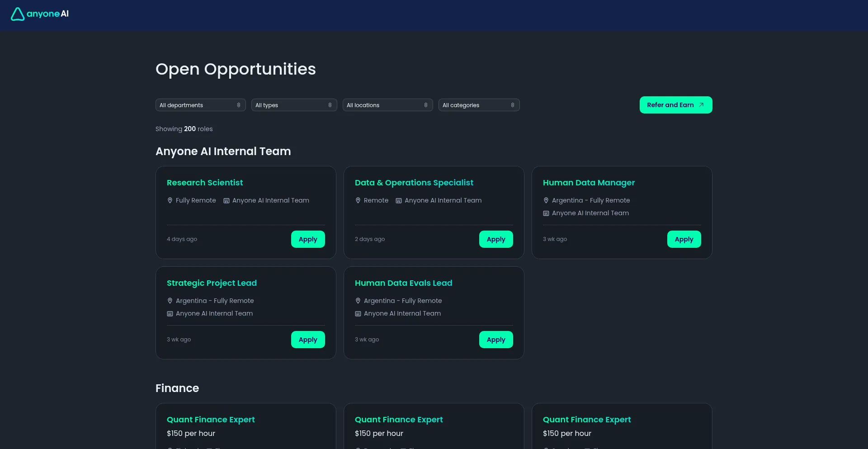Click 3 wk ago on Human Data Manager card
This screenshot has height=449, width=868.
[555, 239]
